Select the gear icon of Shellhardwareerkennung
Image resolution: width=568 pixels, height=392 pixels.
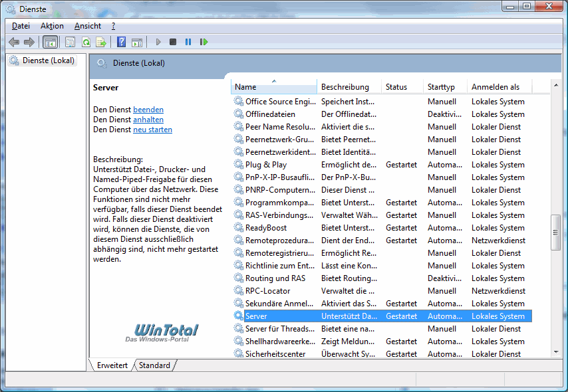coord(238,341)
